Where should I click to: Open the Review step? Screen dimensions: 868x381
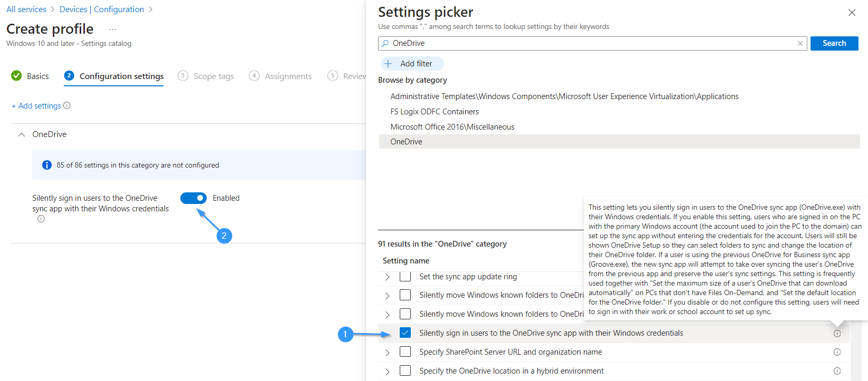click(x=346, y=76)
